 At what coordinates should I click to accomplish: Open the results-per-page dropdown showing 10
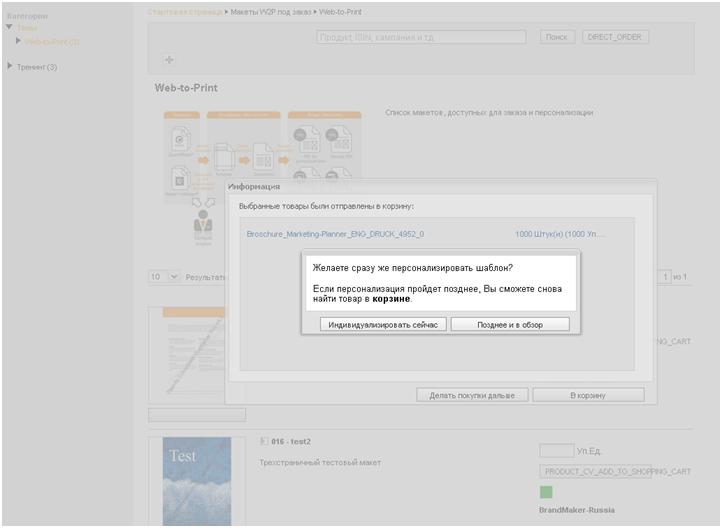[164, 277]
